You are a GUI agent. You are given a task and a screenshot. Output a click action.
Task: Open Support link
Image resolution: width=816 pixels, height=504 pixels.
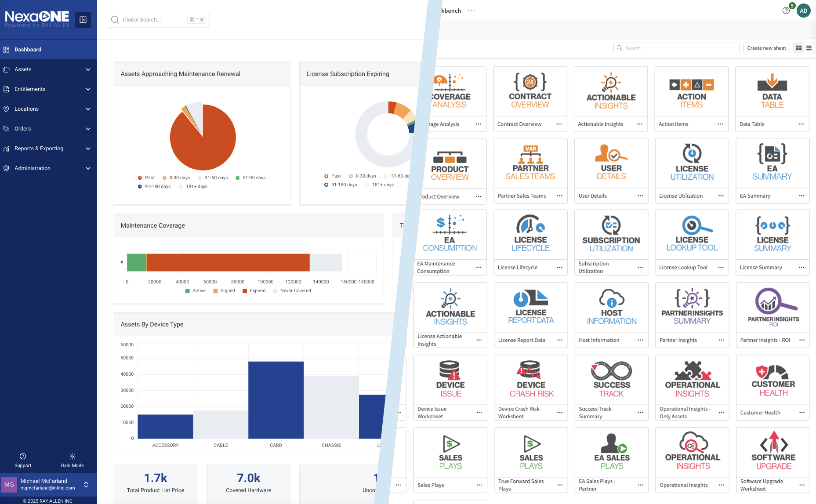[x=23, y=460]
